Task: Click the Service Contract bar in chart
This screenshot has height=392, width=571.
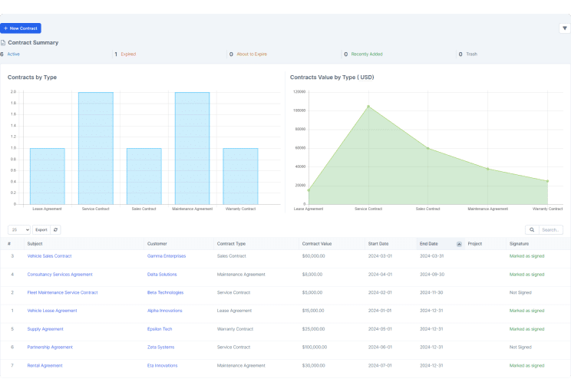Action: (x=95, y=148)
